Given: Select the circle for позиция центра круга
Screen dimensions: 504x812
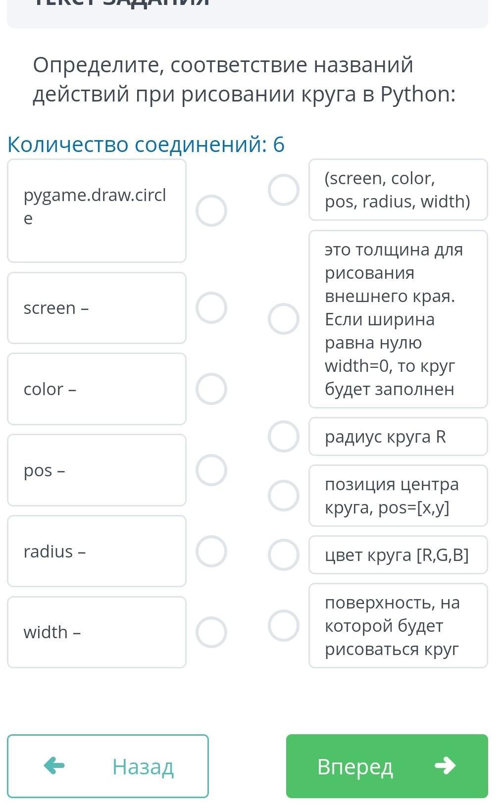Looking at the screenshot, I should tap(284, 496).
